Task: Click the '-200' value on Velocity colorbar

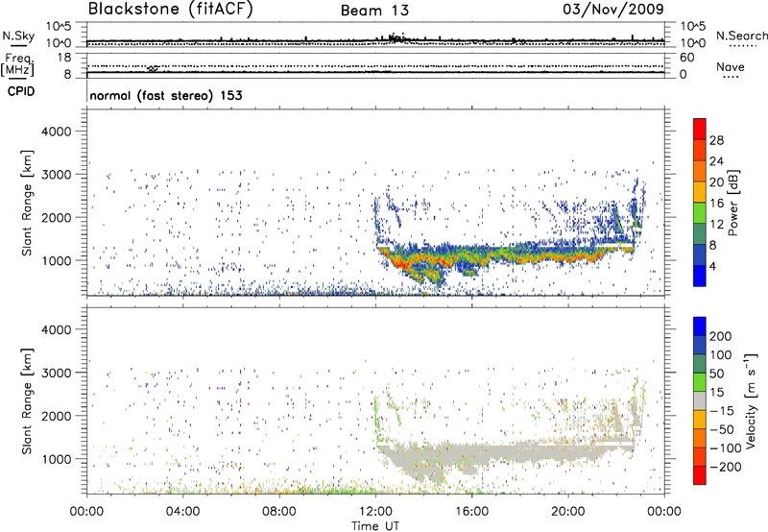Action: tap(726, 467)
